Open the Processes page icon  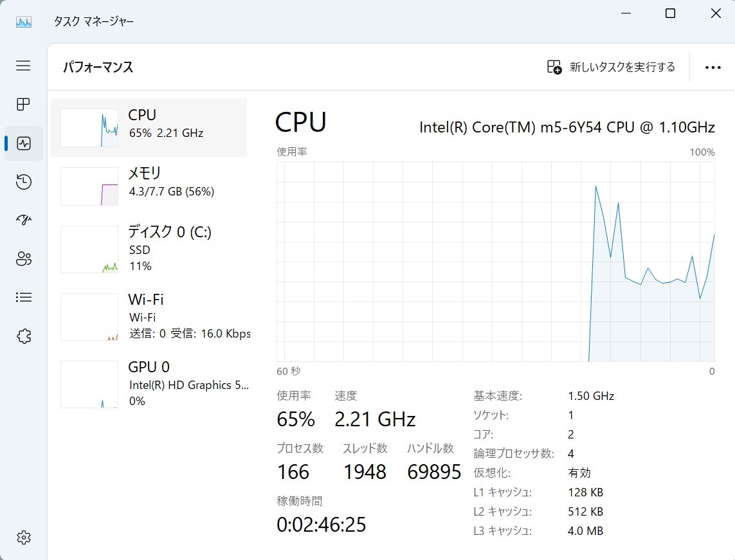tap(23, 104)
